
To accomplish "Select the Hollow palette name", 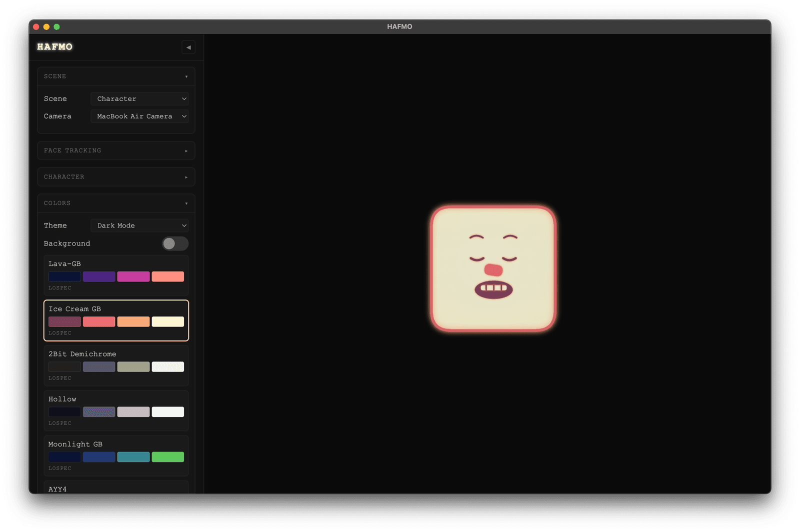I will coord(62,399).
